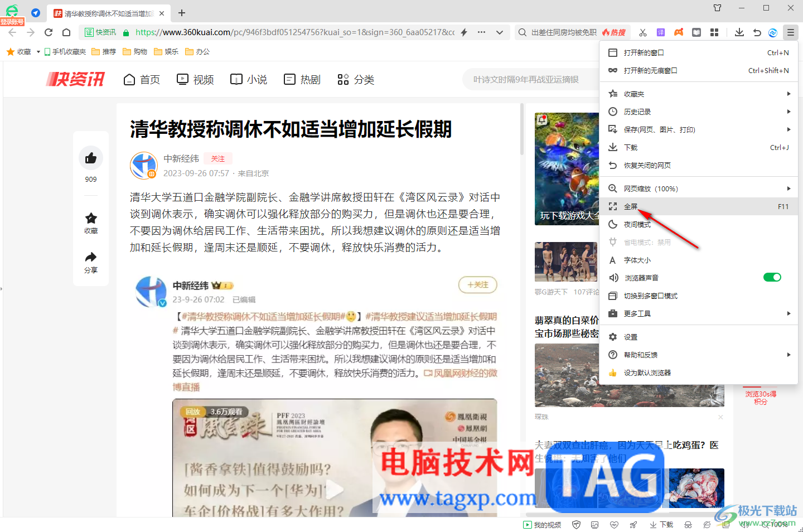Image resolution: width=803 pixels, height=532 pixels.
Task: Click the 出差住同房均被免职 hot search box
Action: coord(564,32)
